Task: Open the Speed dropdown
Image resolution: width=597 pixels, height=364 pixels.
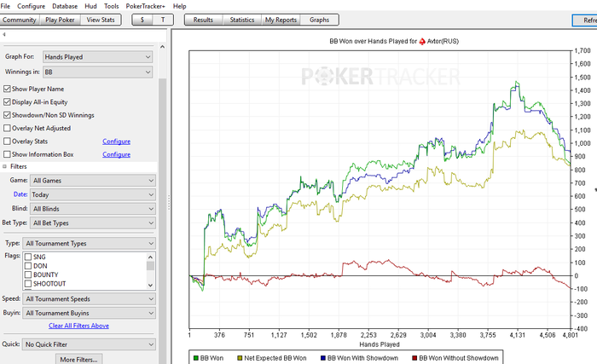Action: point(89,299)
